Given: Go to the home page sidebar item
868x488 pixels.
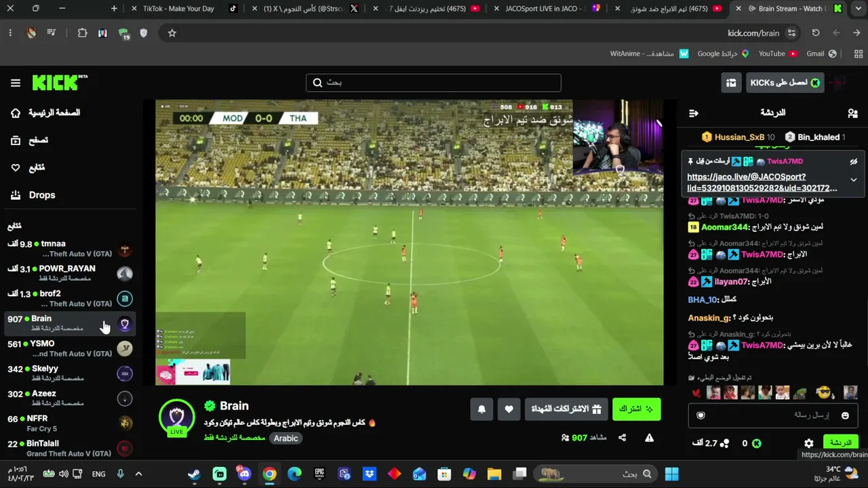Looking at the screenshot, I should pyautogui.click(x=45, y=113).
